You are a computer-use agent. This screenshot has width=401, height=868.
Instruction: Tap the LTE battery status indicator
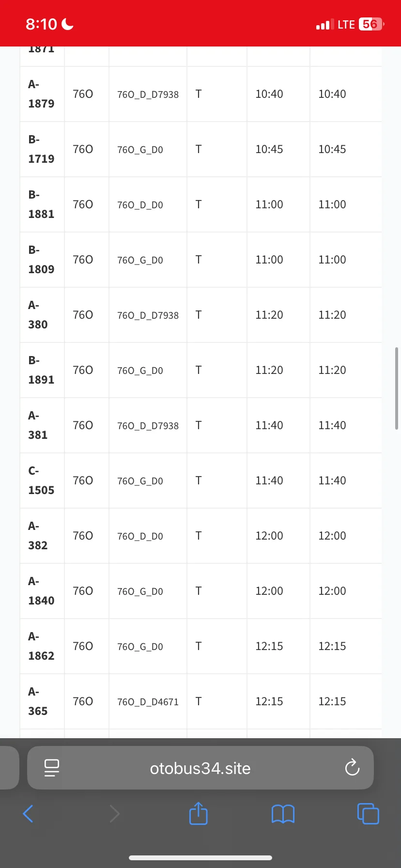point(370,24)
